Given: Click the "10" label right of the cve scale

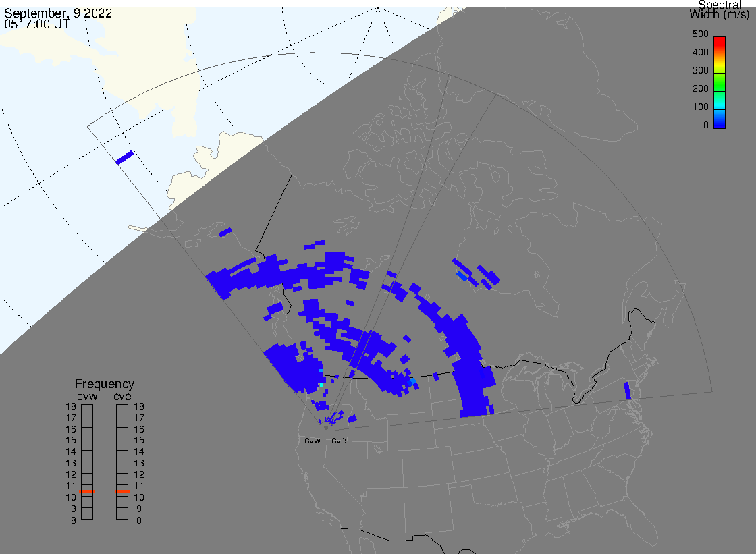Looking at the screenshot, I should [x=139, y=497].
